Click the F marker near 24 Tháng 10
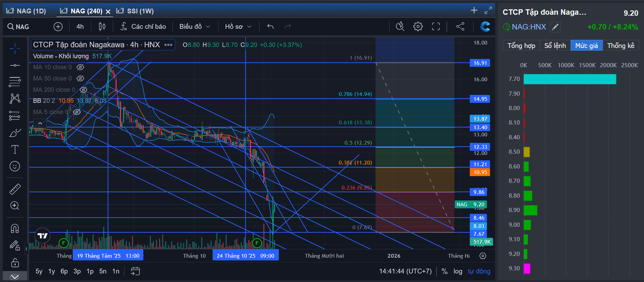This screenshot has width=644, height=282. tap(257, 243)
